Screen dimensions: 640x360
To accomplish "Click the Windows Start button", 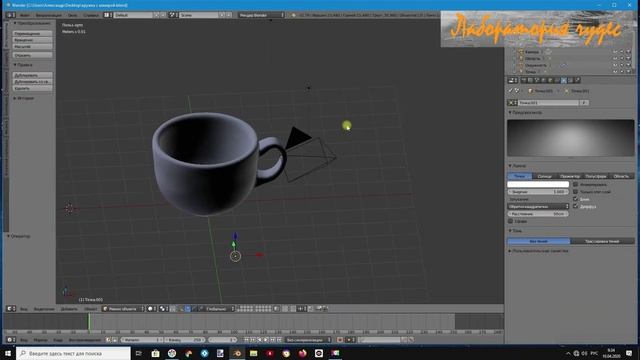I will (8, 353).
